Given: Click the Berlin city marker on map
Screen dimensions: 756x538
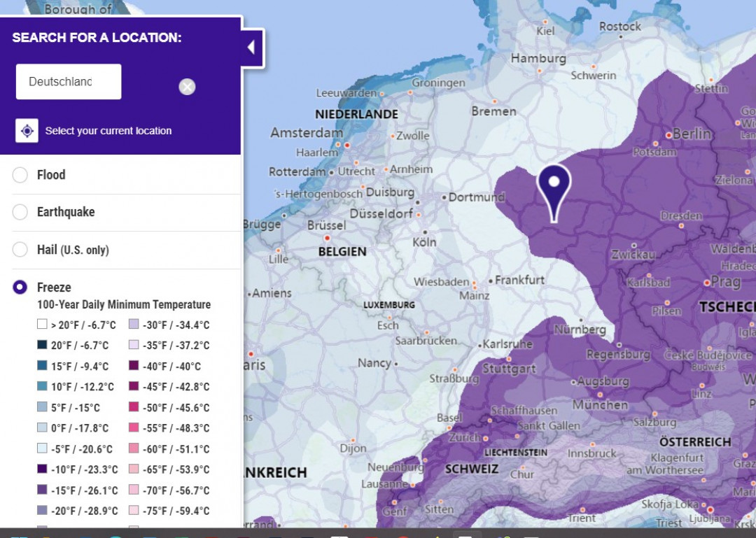Looking at the screenshot, I should (x=668, y=136).
